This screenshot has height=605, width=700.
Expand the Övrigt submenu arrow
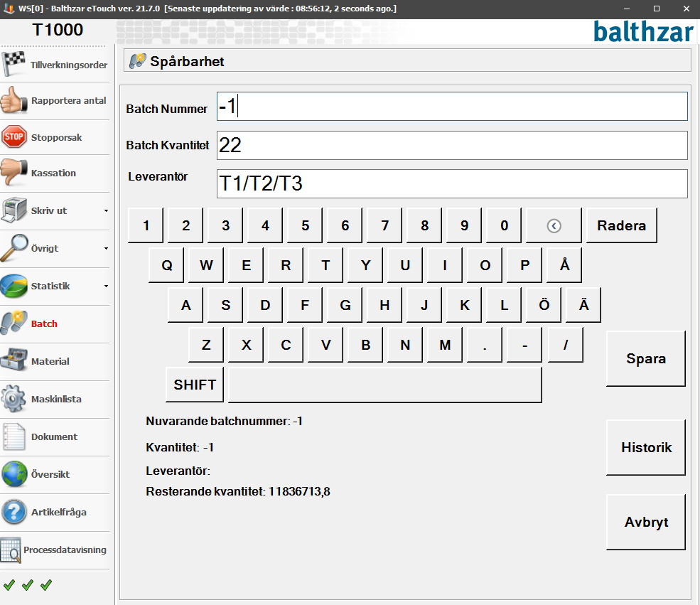tap(106, 248)
